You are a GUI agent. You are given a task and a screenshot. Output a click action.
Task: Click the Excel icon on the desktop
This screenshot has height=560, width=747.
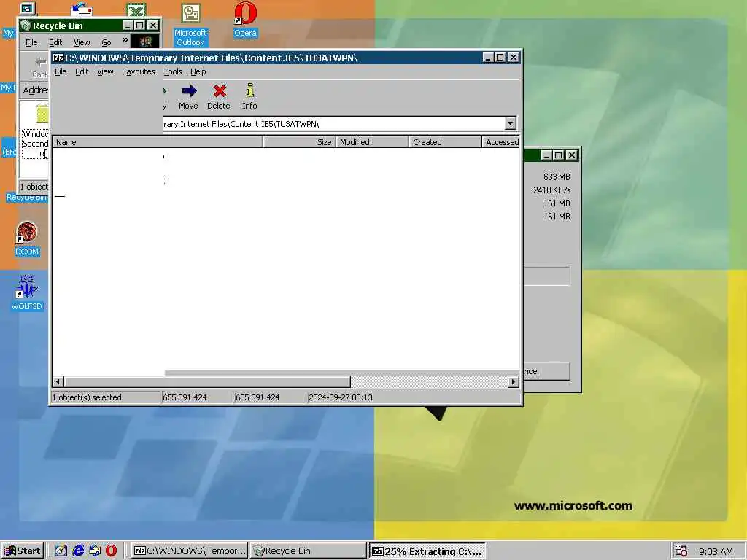click(x=136, y=9)
